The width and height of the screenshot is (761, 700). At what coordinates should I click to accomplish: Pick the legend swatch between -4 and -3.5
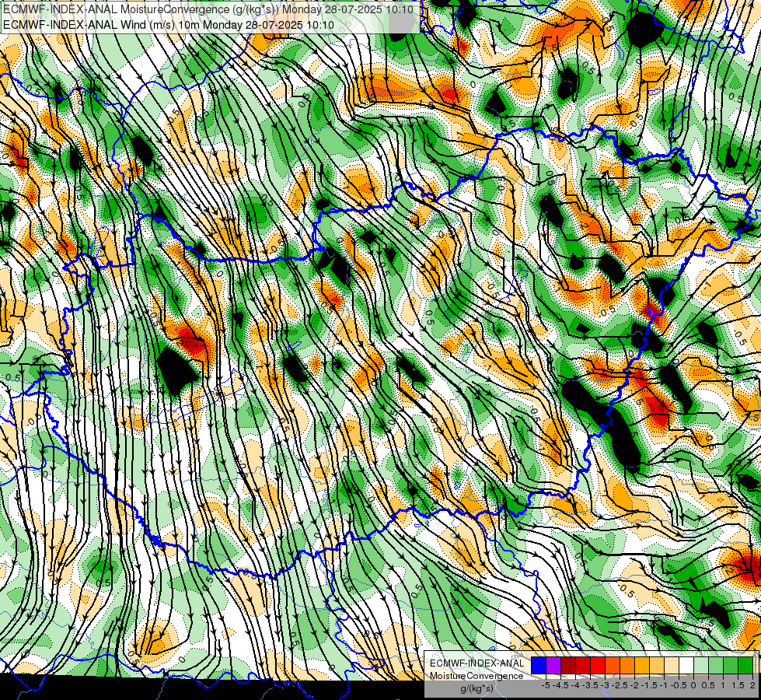(x=583, y=665)
